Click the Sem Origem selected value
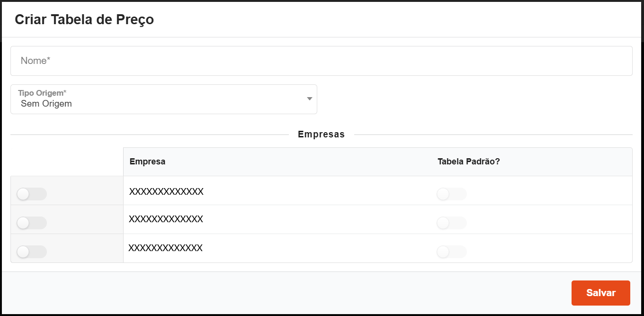The height and width of the screenshot is (316, 644). [x=46, y=104]
